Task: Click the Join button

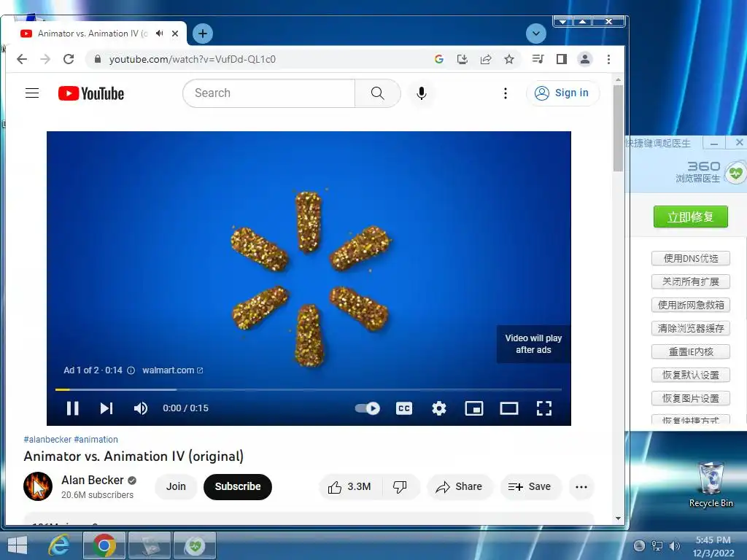Action: click(176, 486)
